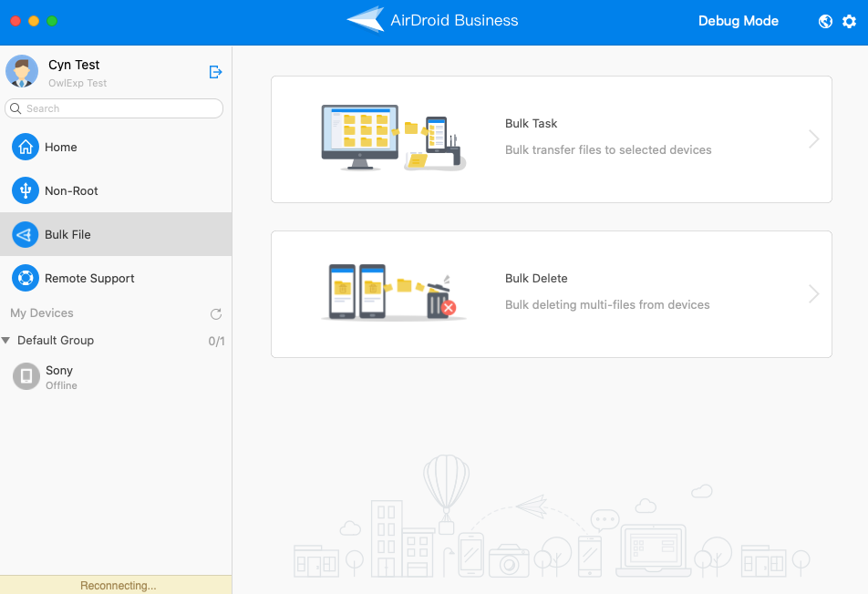Click the Debug Mode label
The image size is (868, 594).
click(x=738, y=21)
